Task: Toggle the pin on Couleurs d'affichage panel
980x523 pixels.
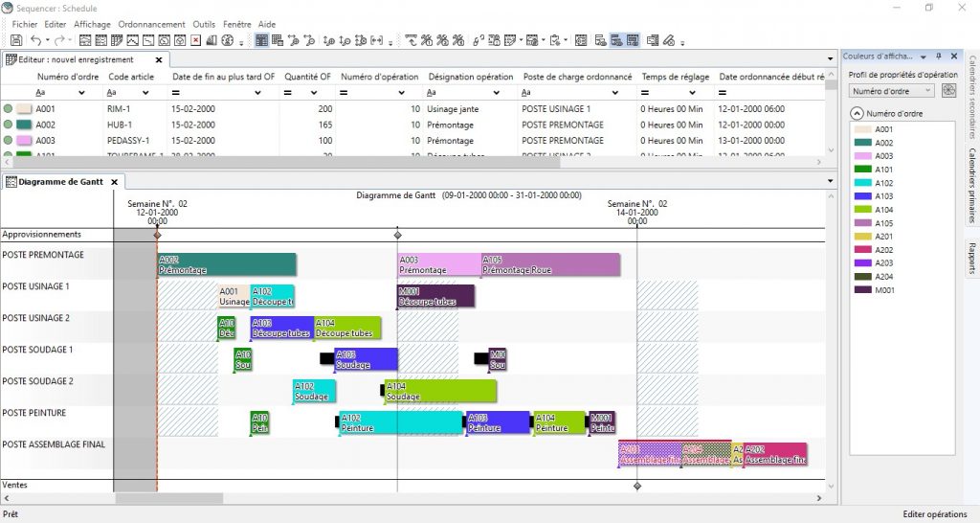Action: [x=939, y=57]
